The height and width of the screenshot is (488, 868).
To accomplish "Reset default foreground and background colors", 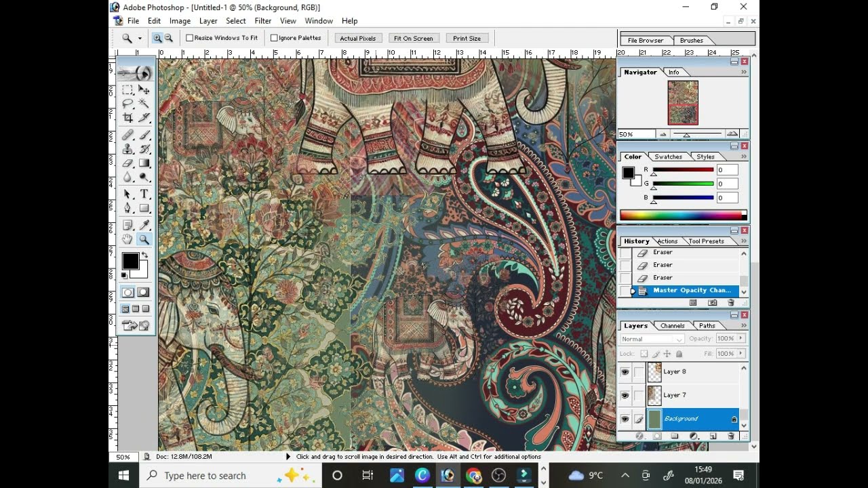I will (124, 275).
